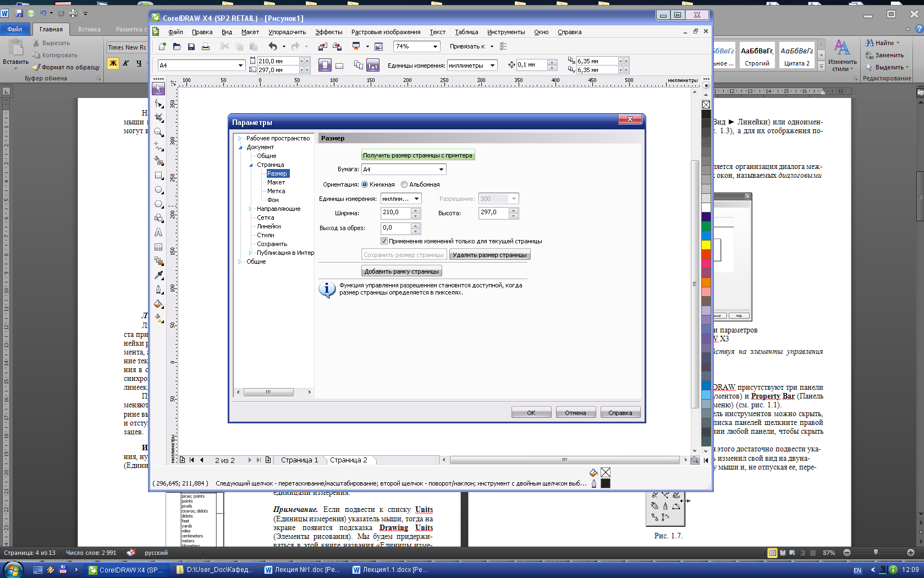The image size is (924, 578).
Task: Toggle the current page size button on property bar
Action: coord(373,66)
